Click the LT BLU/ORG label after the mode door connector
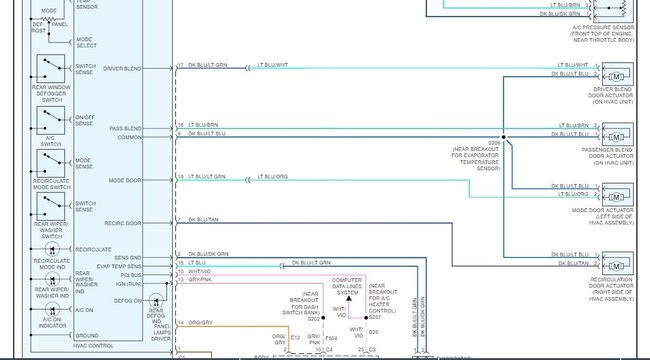Viewport: 650px width, 360px height. point(273,177)
